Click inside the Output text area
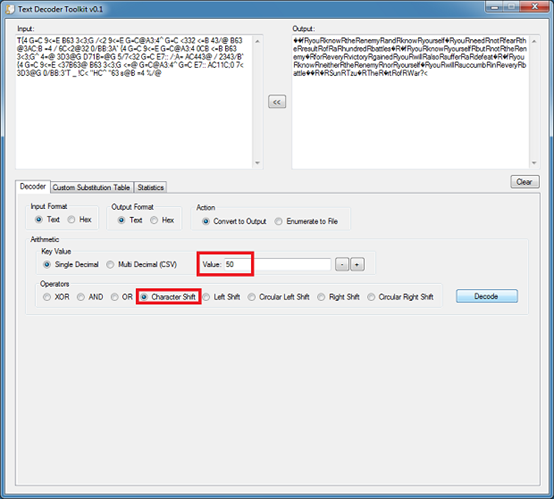554x499 pixels. click(410, 102)
